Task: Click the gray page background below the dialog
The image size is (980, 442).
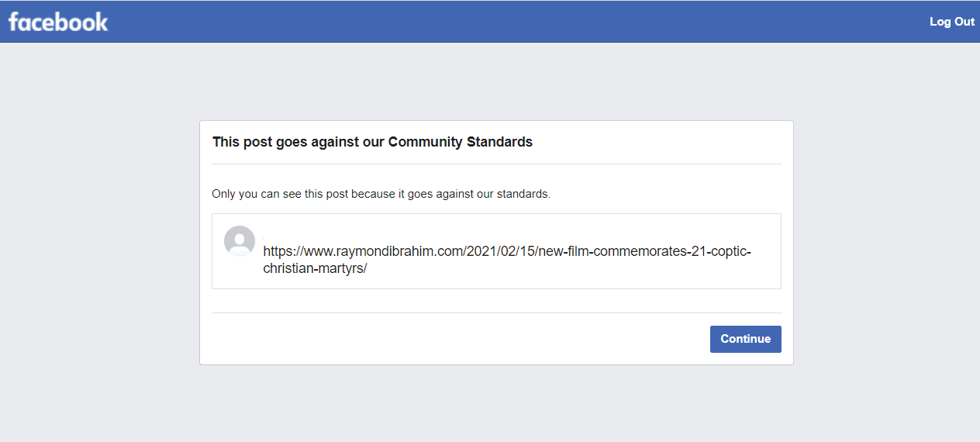Action: pyautogui.click(x=496, y=403)
